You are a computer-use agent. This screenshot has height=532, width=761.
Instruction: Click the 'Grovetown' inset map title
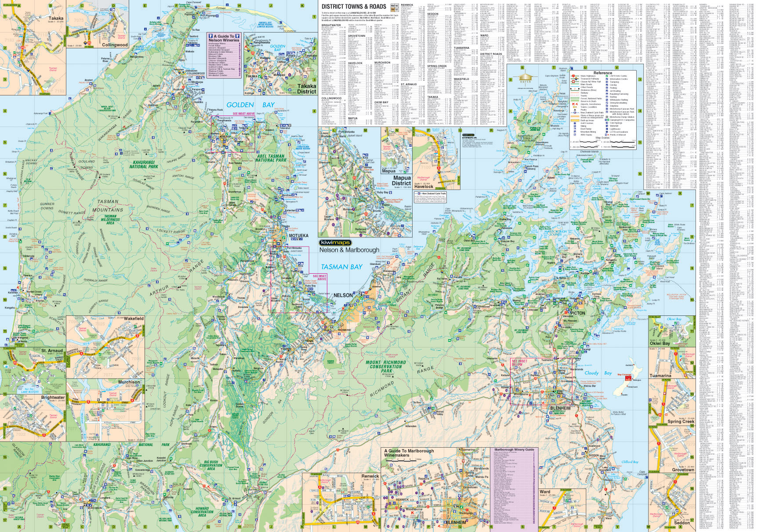683,470
